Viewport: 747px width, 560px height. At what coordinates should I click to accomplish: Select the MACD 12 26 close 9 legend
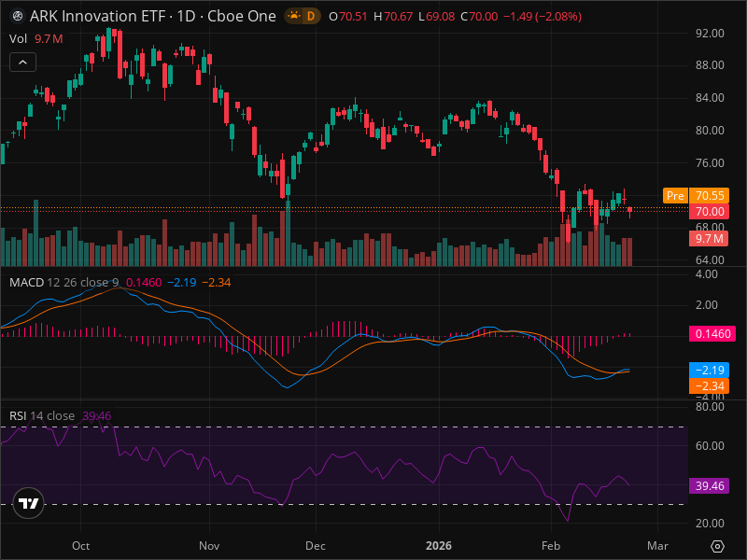coord(63,283)
